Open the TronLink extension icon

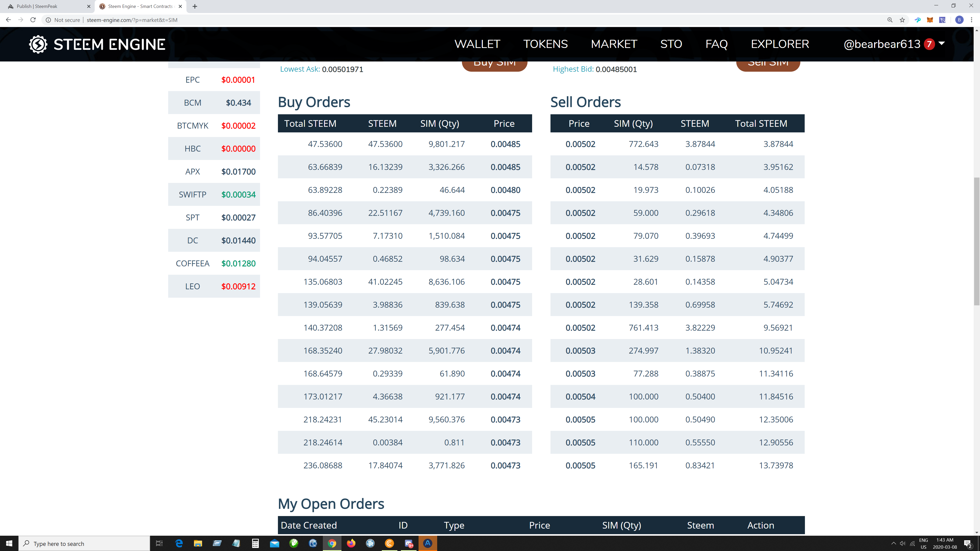942,20
